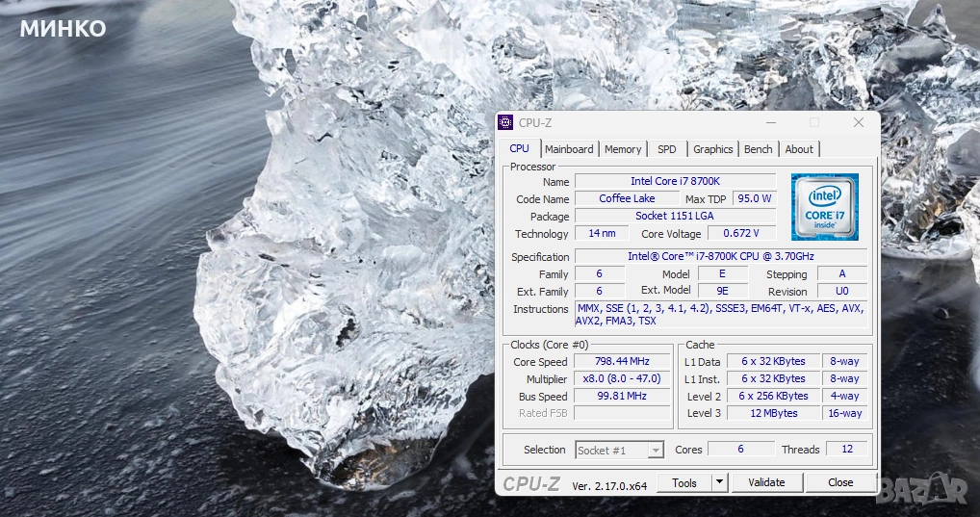Open the Bench tab

pyautogui.click(x=759, y=149)
